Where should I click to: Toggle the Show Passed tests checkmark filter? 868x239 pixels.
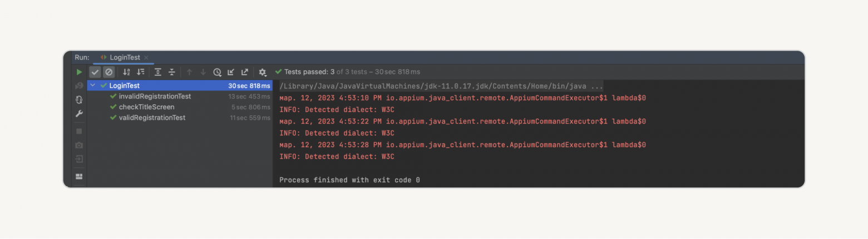95,72
